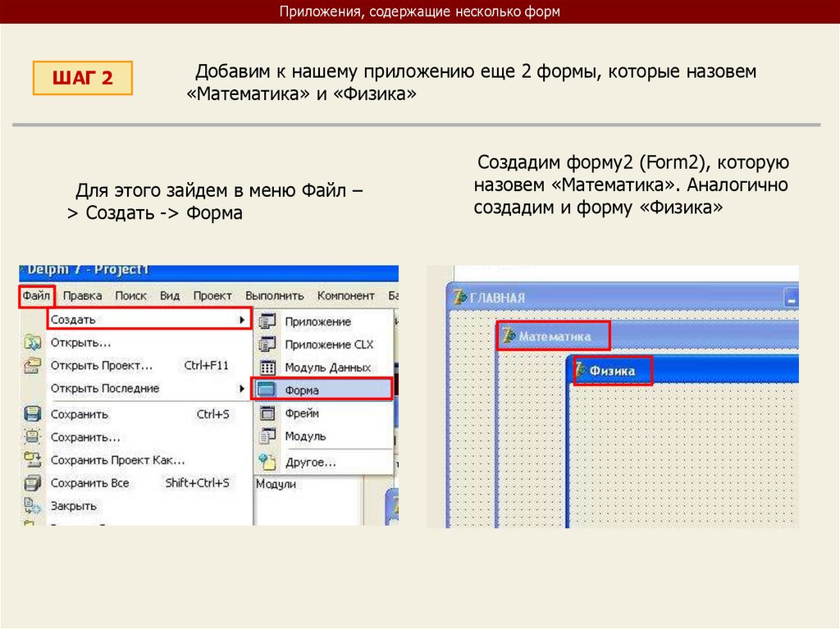Choose Закрыть menu entry
Image resolution: width=840 pixels, height=629 pixels.
(137, 506)
